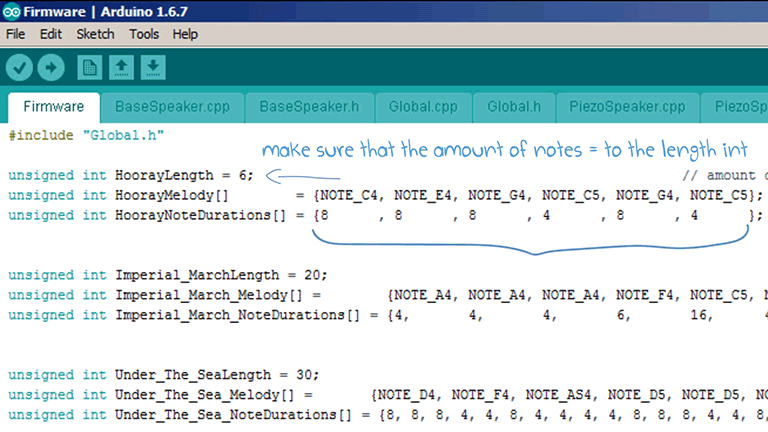Click the Imperial_March_NoteDurations[] name
The image size is (768, 432).
pyautogui.click(x=238, y=315)
